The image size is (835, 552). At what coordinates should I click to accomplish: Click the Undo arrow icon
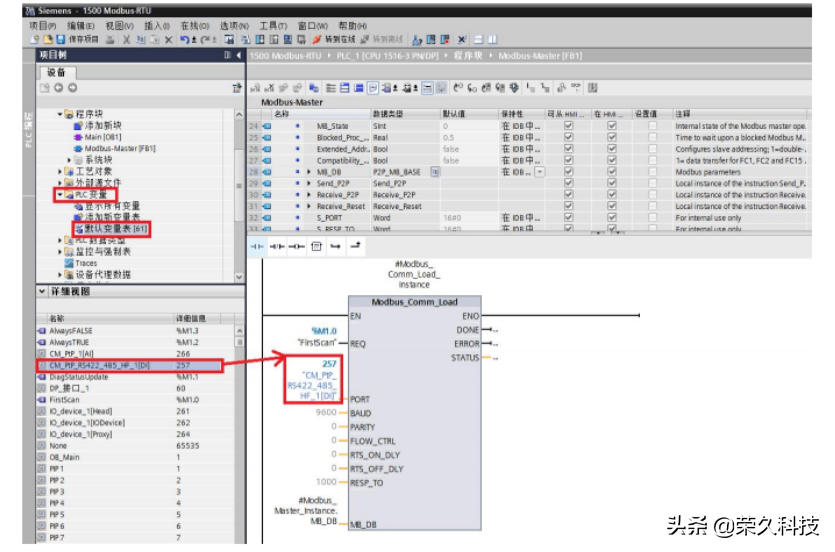pyautogui.click(x=185, y=39)
